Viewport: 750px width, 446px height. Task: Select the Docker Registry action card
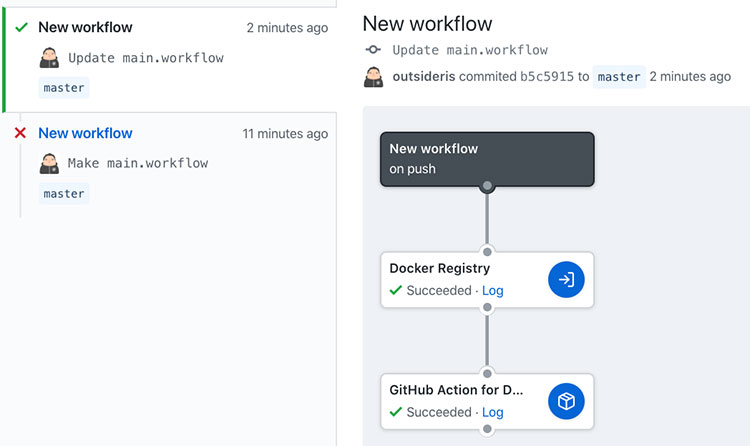coord(487,279)
